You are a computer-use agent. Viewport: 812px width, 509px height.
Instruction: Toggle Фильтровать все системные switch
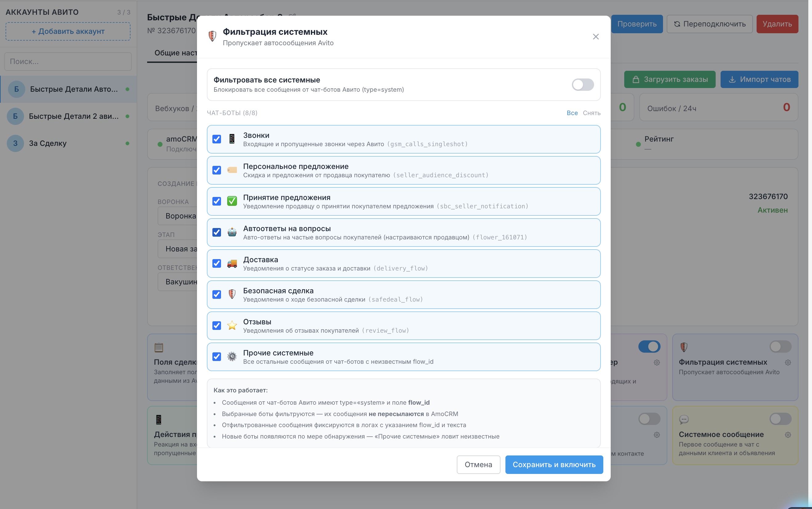(x=583, y=85)
